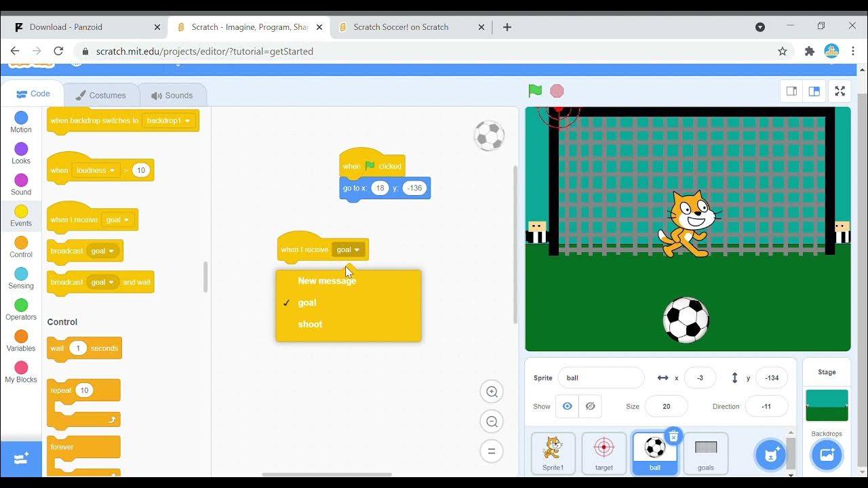Screen dimensions: 868x488
Task: Click the go to x y block
Action: 384,188
